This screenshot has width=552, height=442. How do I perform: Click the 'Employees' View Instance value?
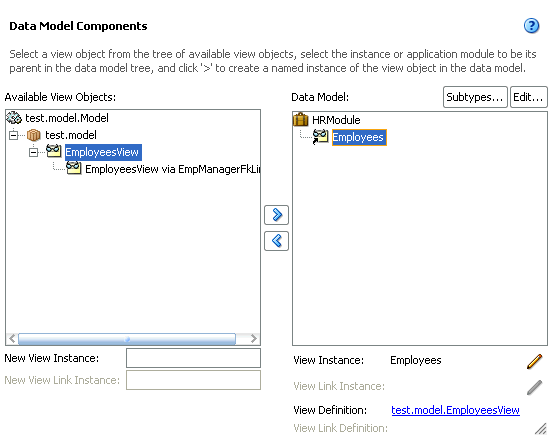pos(415,360)
